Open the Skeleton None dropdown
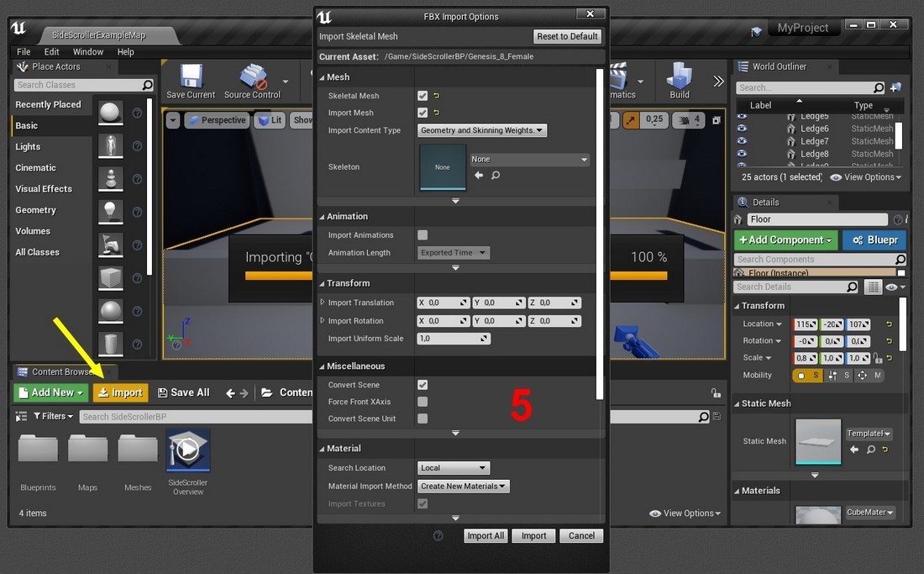 click(x=529, y=159)
